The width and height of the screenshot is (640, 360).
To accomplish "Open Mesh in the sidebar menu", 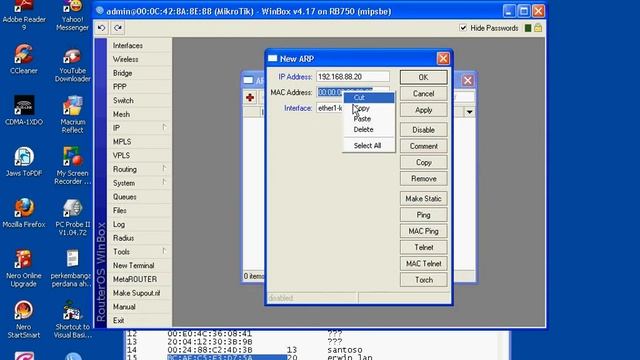I will click(x=140, y=114).
